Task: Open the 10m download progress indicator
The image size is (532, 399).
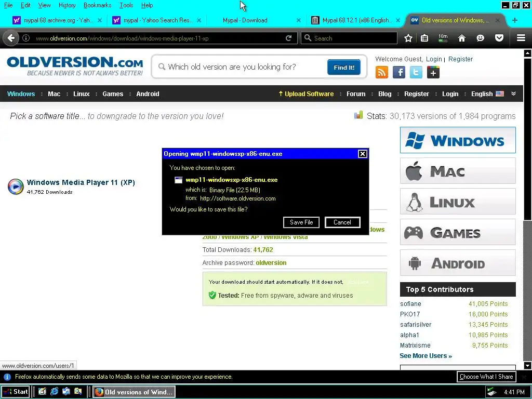Action: tap(443, 38)
